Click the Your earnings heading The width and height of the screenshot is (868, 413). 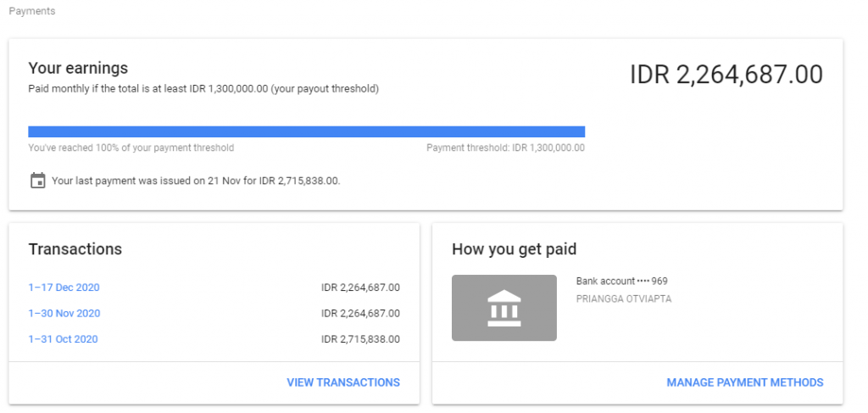(78, 68)
